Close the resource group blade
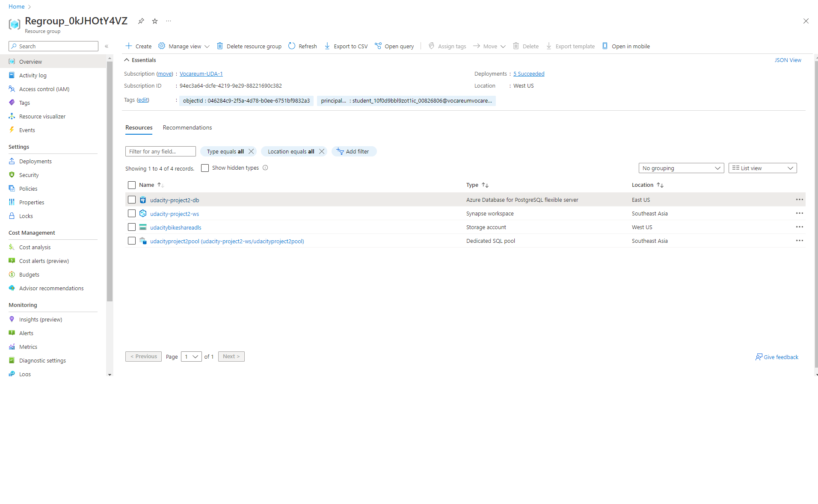This screenshot has height=504, width=818. click(806, 21)
